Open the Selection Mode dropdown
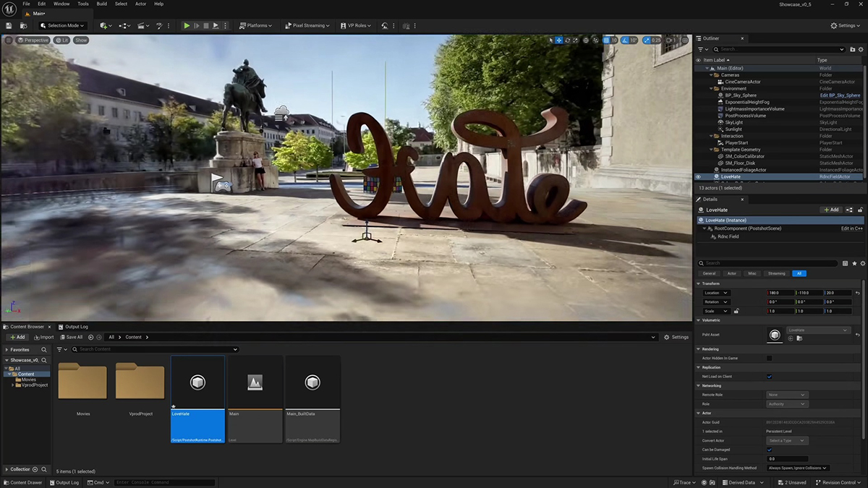Screen dimensions: 868x488 tap(63, 25)
